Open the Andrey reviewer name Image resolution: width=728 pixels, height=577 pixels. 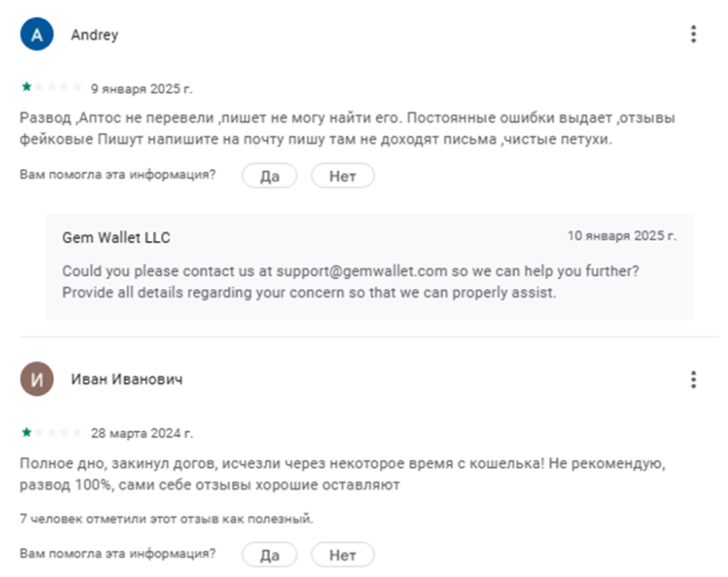94,35
